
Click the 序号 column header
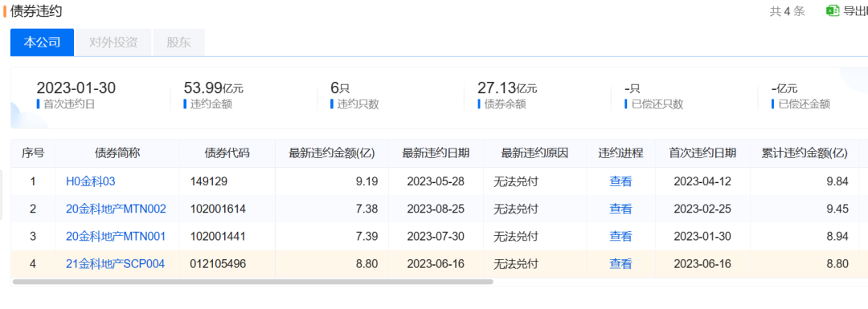(33, 153)
